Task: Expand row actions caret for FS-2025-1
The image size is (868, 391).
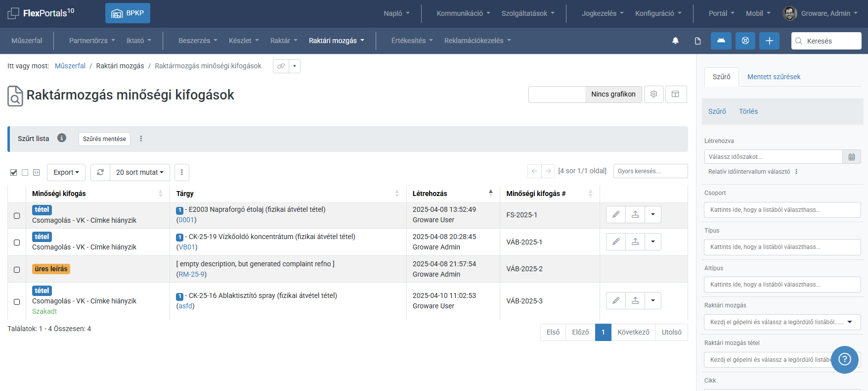Action: [x=653, y=214]
